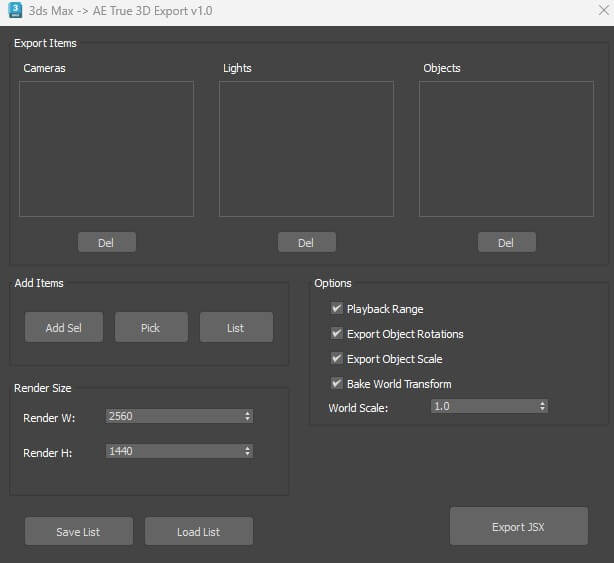Close the AE True 3D Export dialog

point(603,10)
